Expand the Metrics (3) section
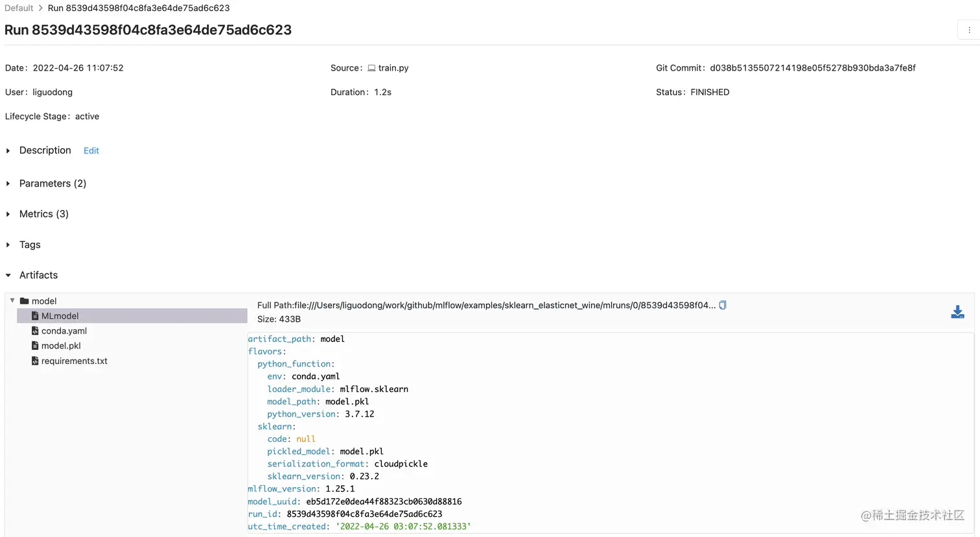This screenshot has width=980, height=537. point(8,214)
